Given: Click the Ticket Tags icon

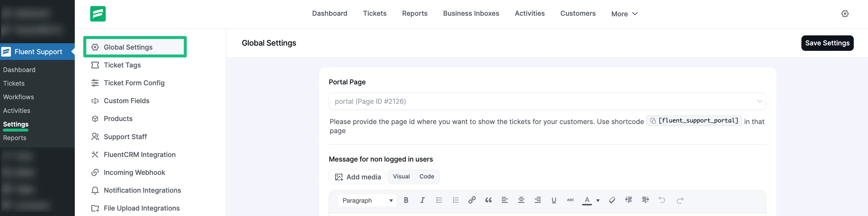Looking at the screenshot, I should (x=95, y=65).
